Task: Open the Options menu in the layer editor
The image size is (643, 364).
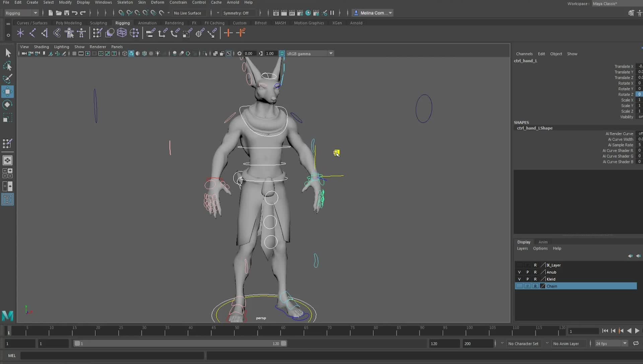Action: point(540,249)
